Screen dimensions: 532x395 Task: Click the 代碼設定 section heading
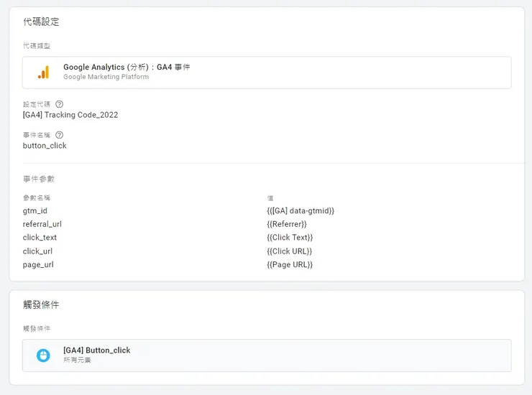click(41, 22)
